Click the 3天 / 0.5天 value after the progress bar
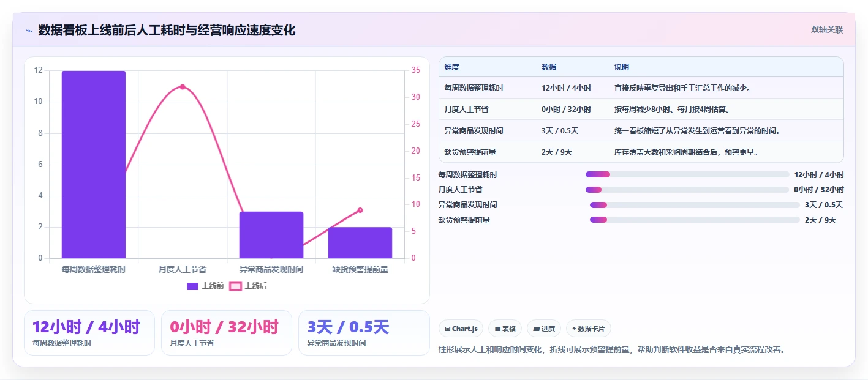Image resolution: width=868 pixels, height=380 pixels. coord(824,205)
